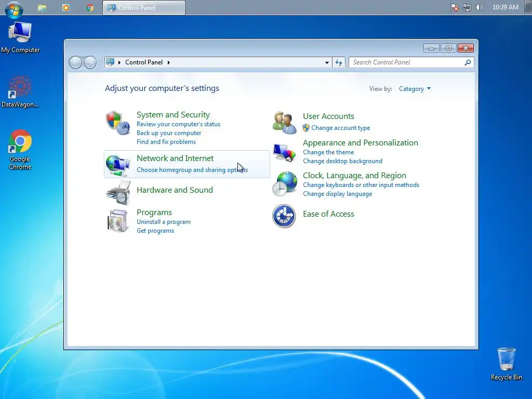Expand the recent pages arrow beside Forward button

[x=100, y=62]
